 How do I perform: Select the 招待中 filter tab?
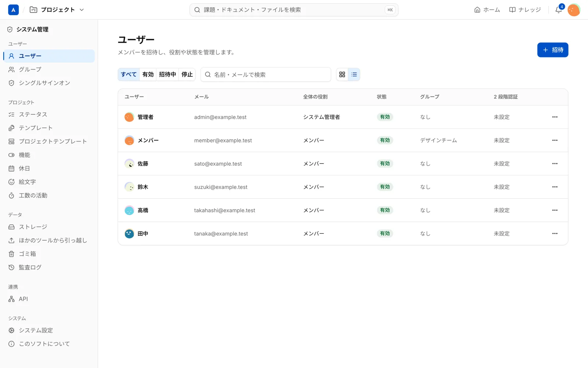point(168,75)
